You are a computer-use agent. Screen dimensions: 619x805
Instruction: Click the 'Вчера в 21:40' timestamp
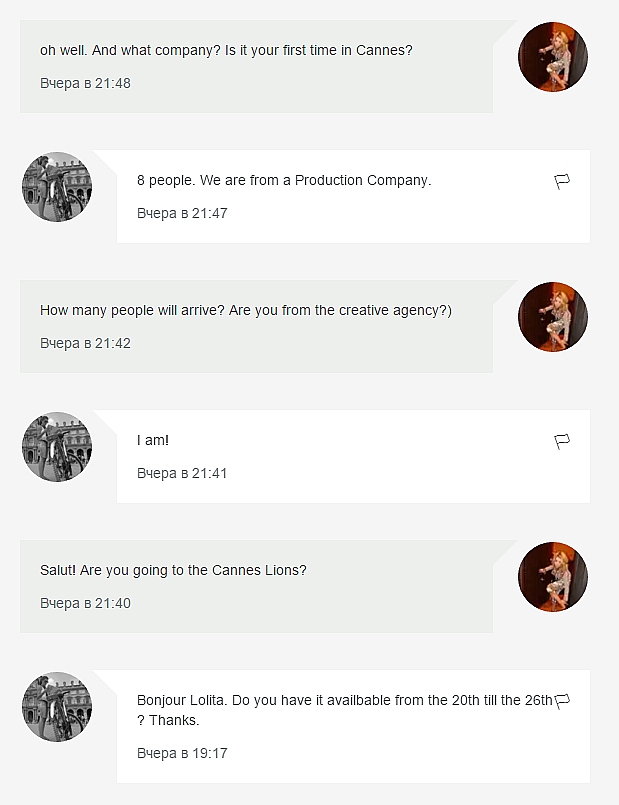[85, 603]
